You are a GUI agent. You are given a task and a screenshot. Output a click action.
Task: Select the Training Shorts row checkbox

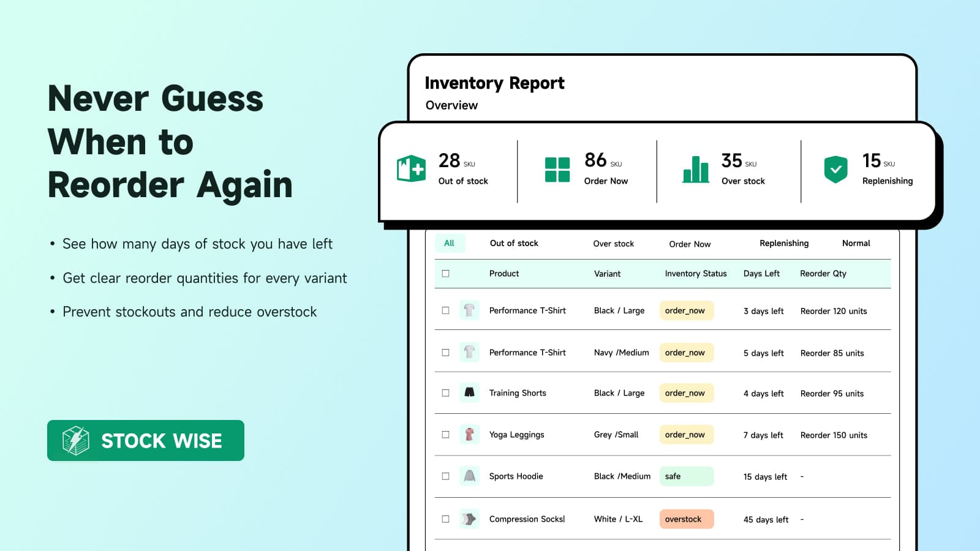tap(445, 392)
